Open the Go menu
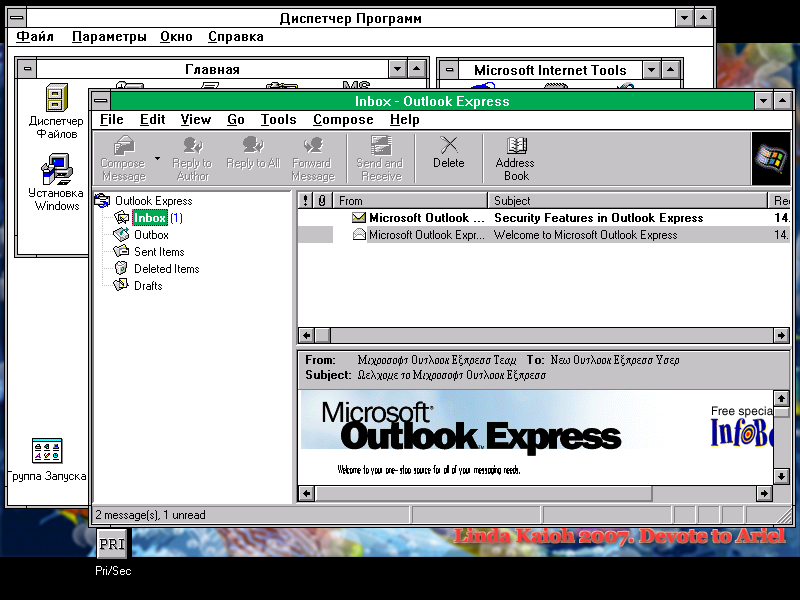 coord(236,119)
